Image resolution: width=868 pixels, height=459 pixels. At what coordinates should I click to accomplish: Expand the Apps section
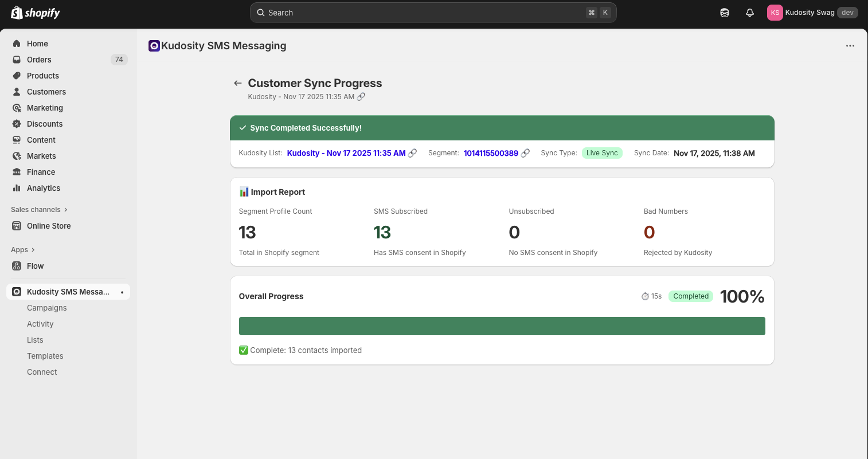coord(23,250)
